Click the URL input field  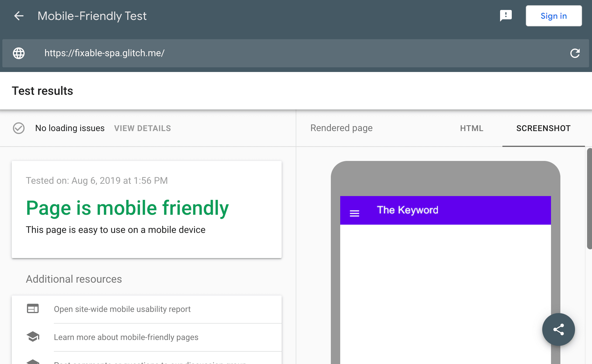296,53
